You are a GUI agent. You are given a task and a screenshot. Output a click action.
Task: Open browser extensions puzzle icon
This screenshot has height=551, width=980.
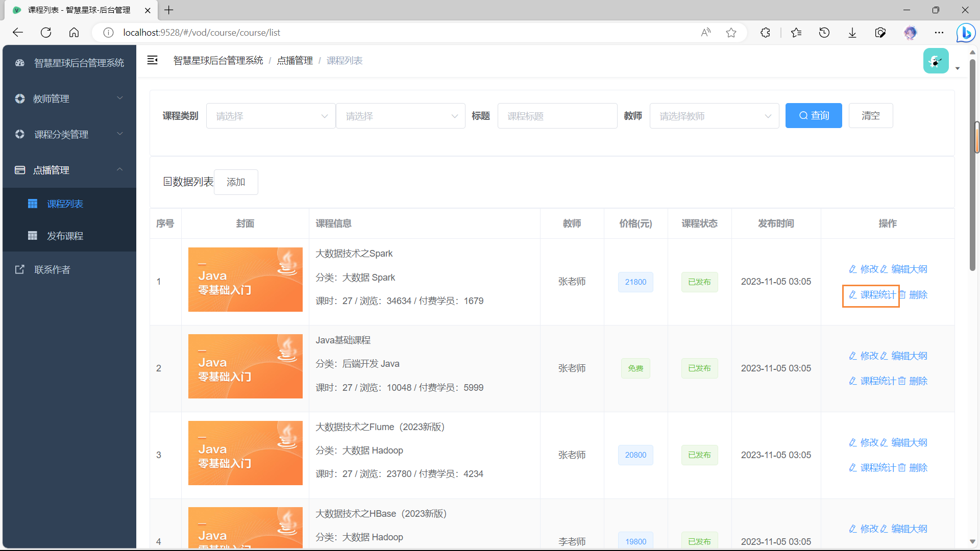click(765, 33)
